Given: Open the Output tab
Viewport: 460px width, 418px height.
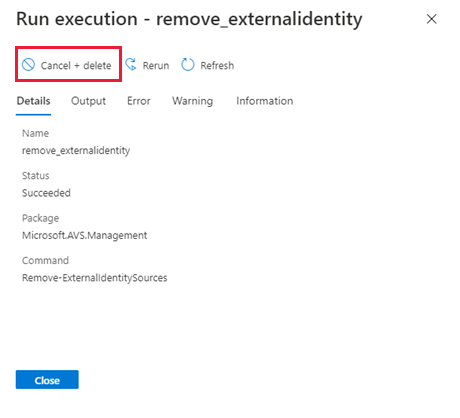Looking at the screenshot, I should click(88, 101).
